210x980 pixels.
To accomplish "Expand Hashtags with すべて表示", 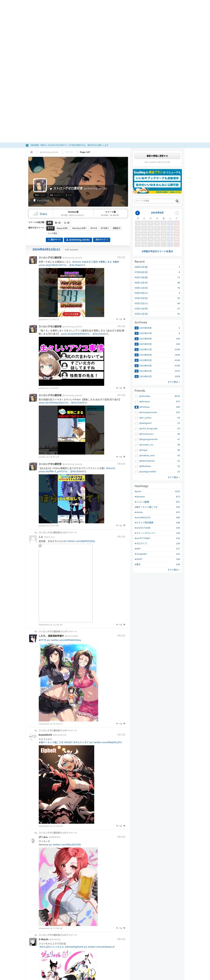I will tap(174, 570).
